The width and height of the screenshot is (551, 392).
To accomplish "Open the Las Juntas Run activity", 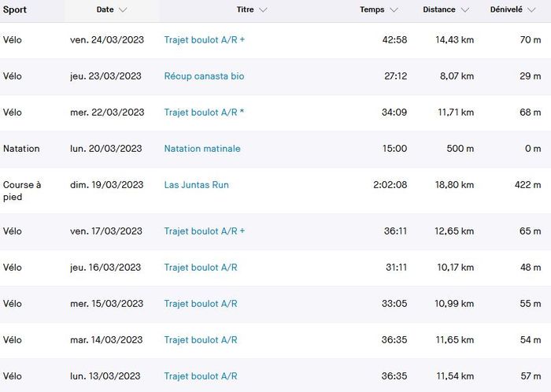I will pyautogui.click(x=196, y=185).
